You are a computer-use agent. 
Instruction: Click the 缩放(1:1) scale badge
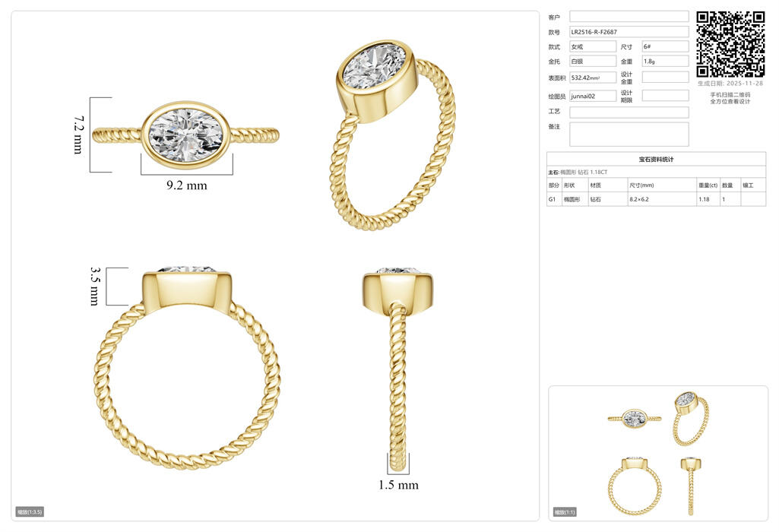coord(565,511)
